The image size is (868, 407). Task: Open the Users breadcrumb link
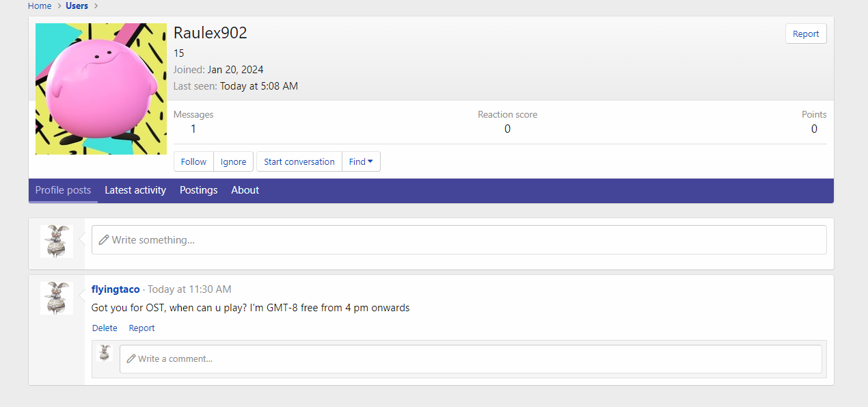pos(77,6)
